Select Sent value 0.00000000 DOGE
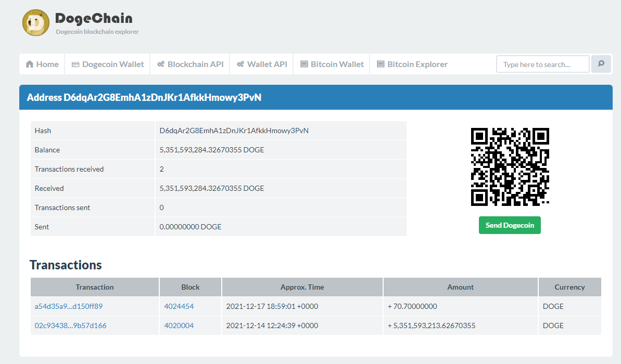This screenshot has height=364, width=621. 191,227
